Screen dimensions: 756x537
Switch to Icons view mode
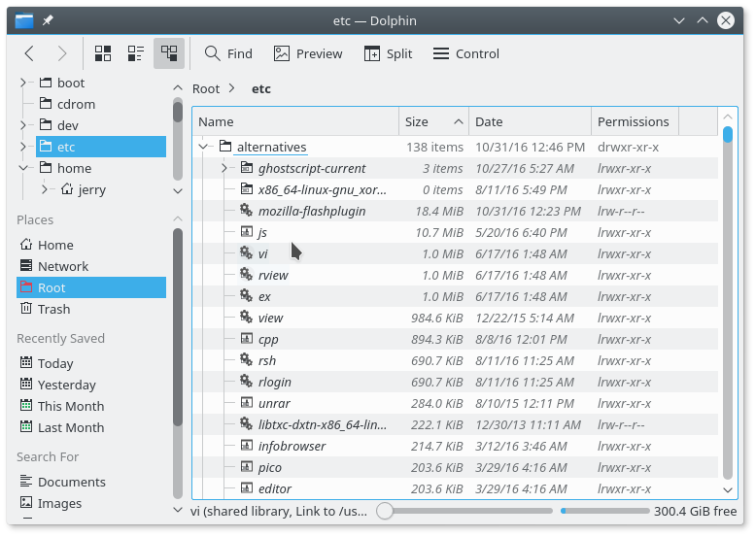tap(103, 53)
